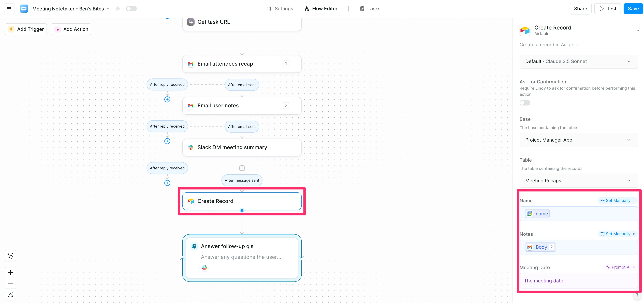
Task: Expand the Base dropdown Project Manager App
Action: [x=578, y=140]
